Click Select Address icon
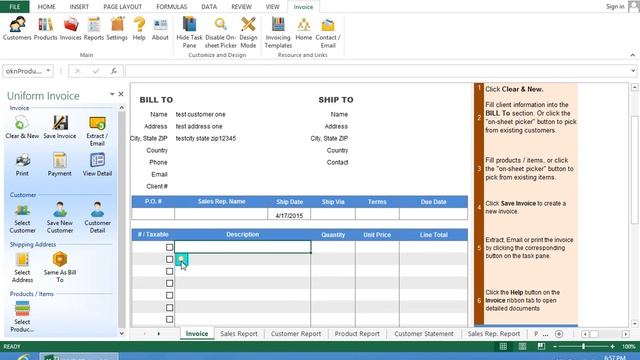The width and height of the screenshot is (640, 360). 22,267
